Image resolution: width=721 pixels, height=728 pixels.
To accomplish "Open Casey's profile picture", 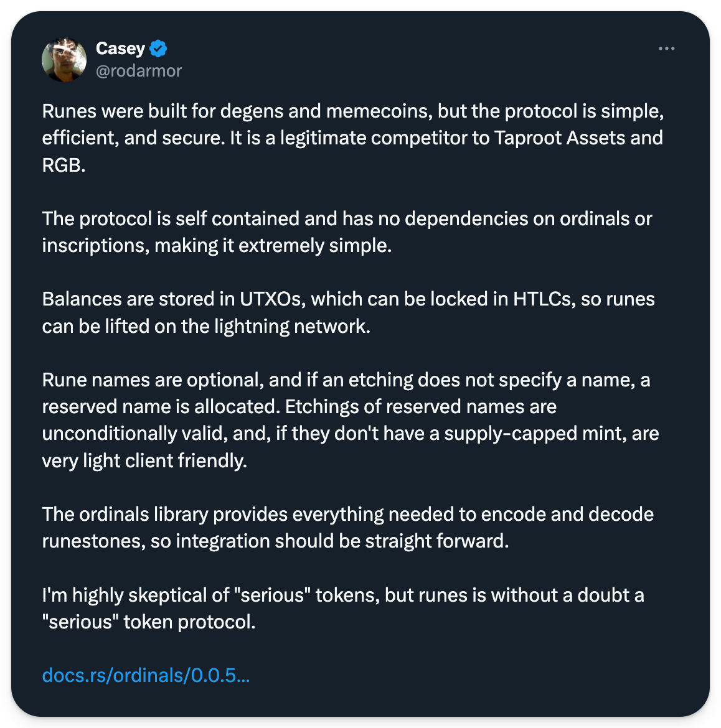I will [64, 60].
